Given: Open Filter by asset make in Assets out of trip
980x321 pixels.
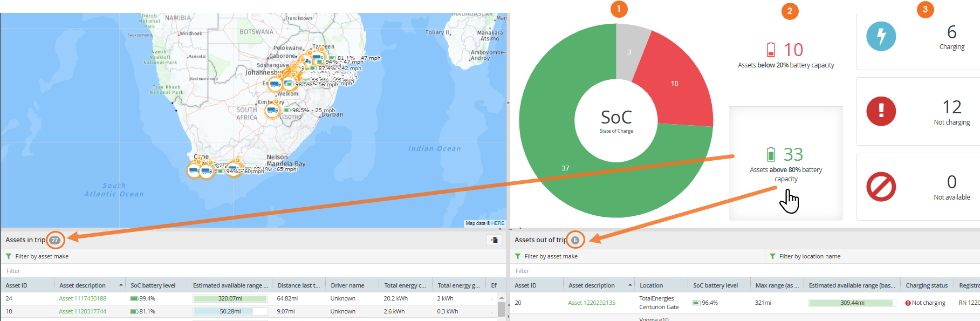Looking at the screenshot, I should coord(551,256).
